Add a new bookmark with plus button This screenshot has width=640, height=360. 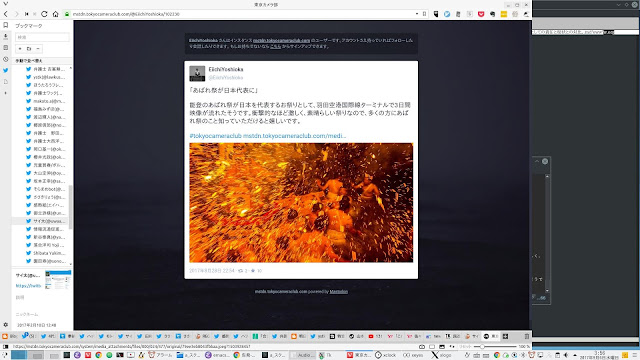tap(20, 49)
